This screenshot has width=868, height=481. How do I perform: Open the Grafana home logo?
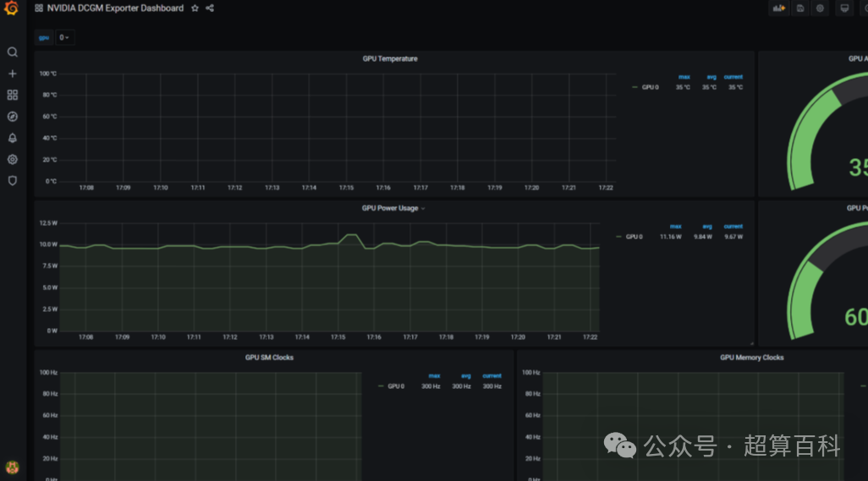[x=12, y=8]
